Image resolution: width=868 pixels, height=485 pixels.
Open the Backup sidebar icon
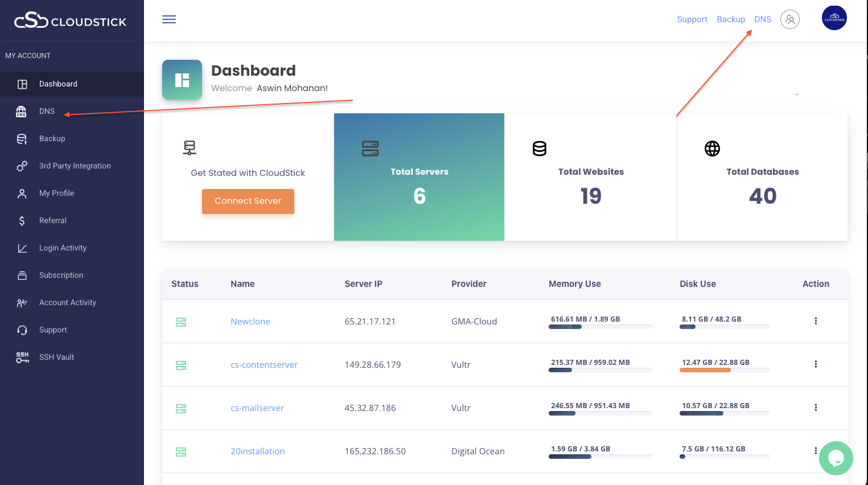(x=22, y=138)
